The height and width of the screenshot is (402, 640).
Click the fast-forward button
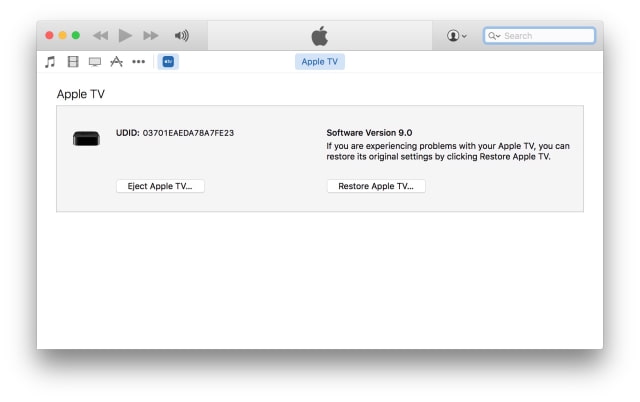[x=151, y=36]
